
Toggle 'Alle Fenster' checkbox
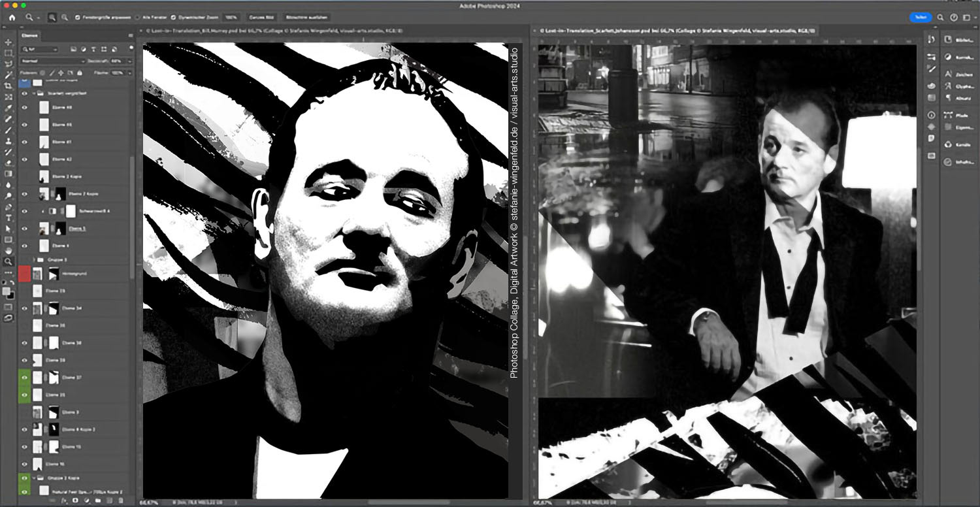(x=138, y=17)
